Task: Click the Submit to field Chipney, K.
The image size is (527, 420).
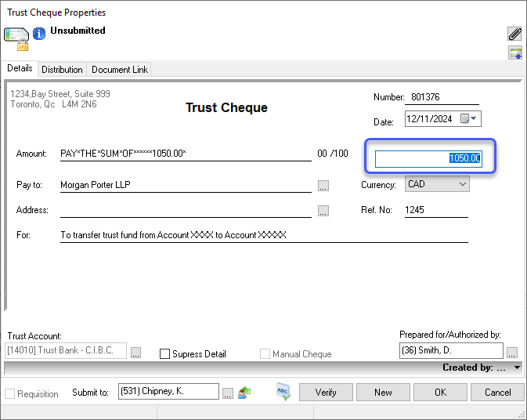Action: 168,392
